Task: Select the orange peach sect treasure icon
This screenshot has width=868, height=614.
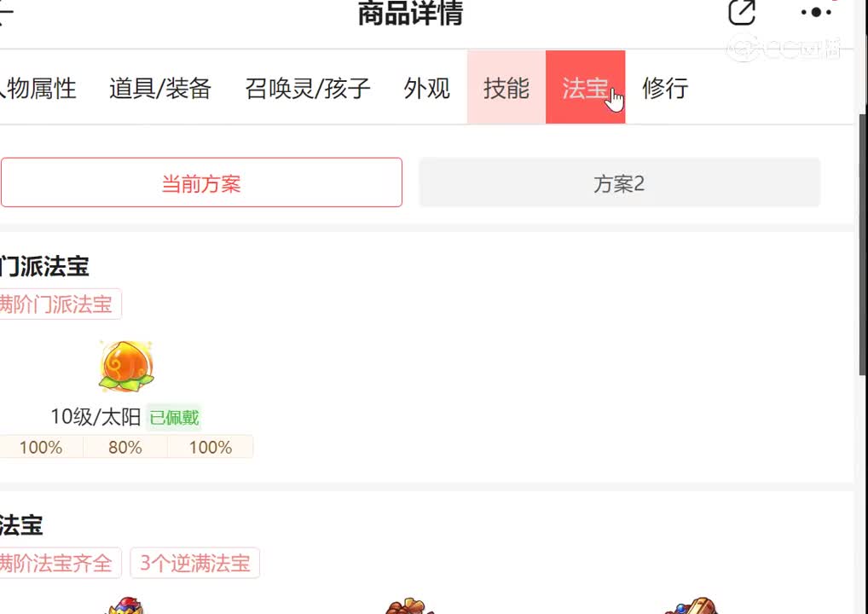Action: coord(126,366)
